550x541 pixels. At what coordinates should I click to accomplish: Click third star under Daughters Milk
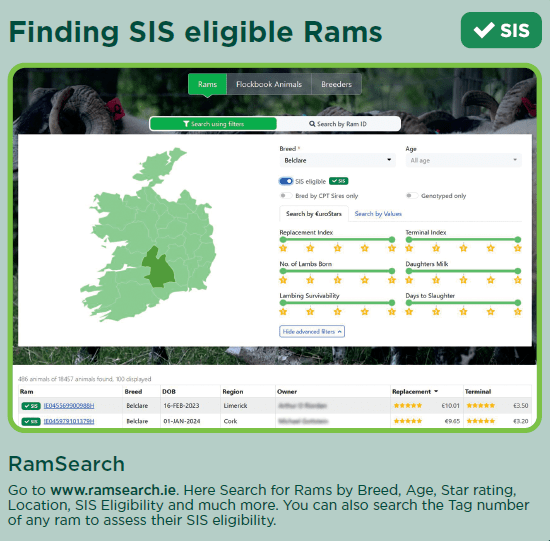(x=463, y=280)
